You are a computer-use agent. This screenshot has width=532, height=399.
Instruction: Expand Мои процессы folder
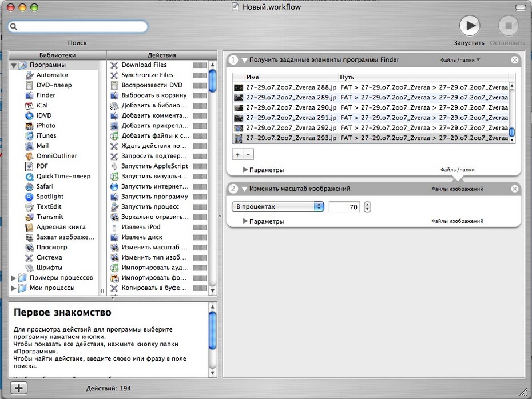pyautogui.click(x=14, y=288)
